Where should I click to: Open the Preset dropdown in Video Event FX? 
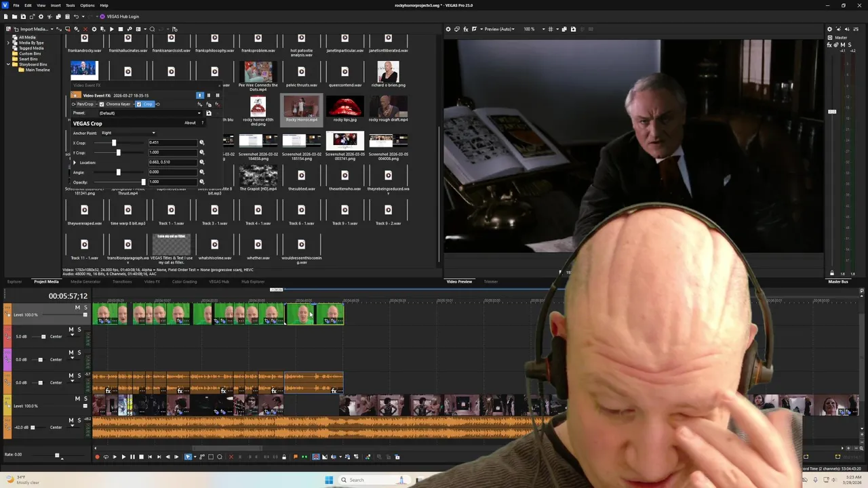click(151, 113)
